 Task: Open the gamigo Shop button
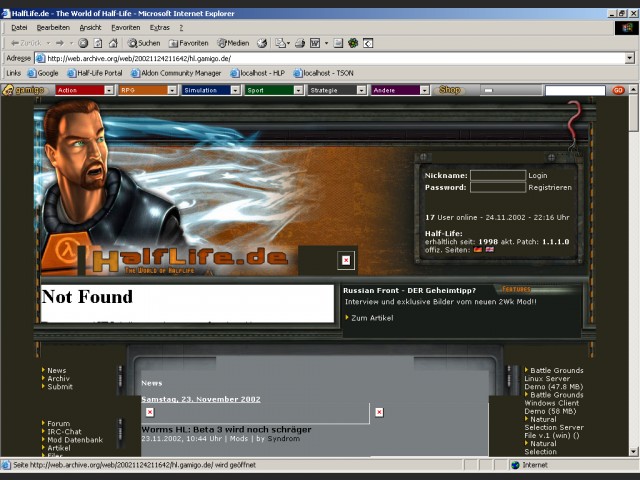point(450,90)
